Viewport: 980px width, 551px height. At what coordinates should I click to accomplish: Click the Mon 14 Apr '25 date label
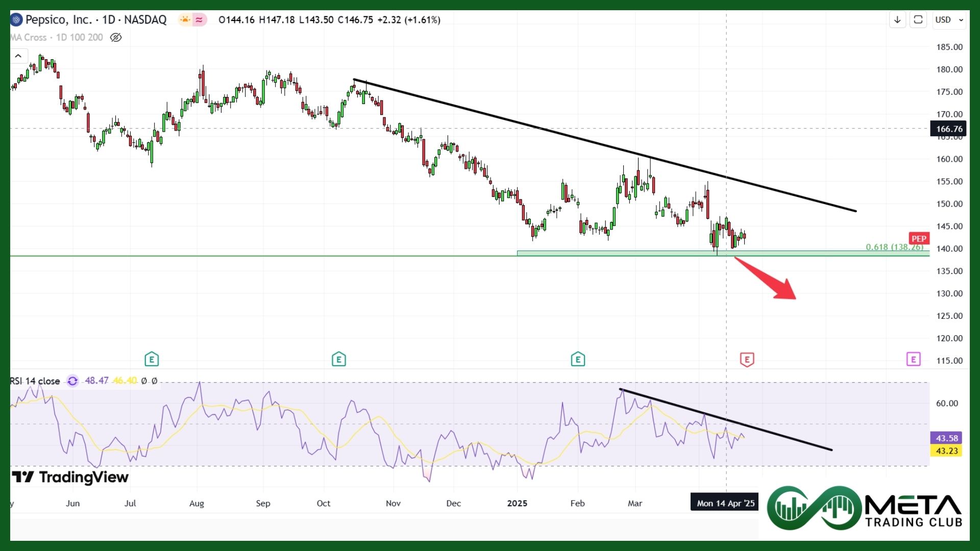pos(725,503)
